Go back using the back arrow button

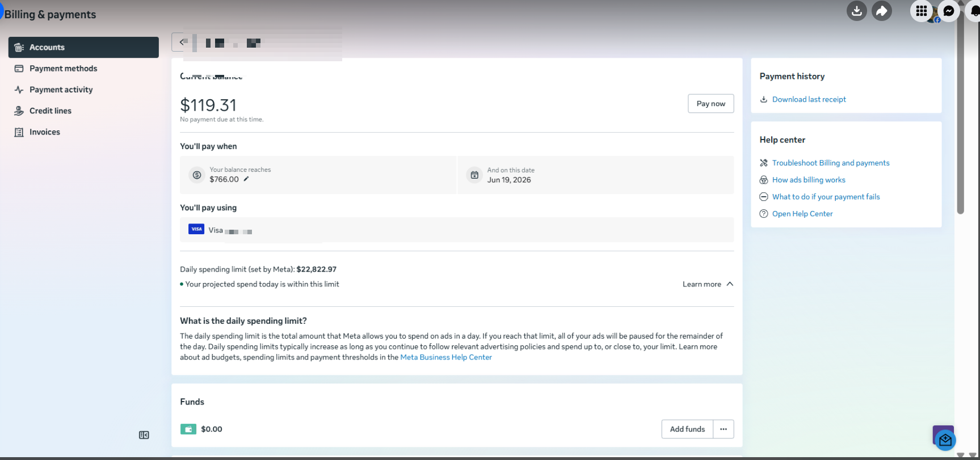click(x=181, y=42)
